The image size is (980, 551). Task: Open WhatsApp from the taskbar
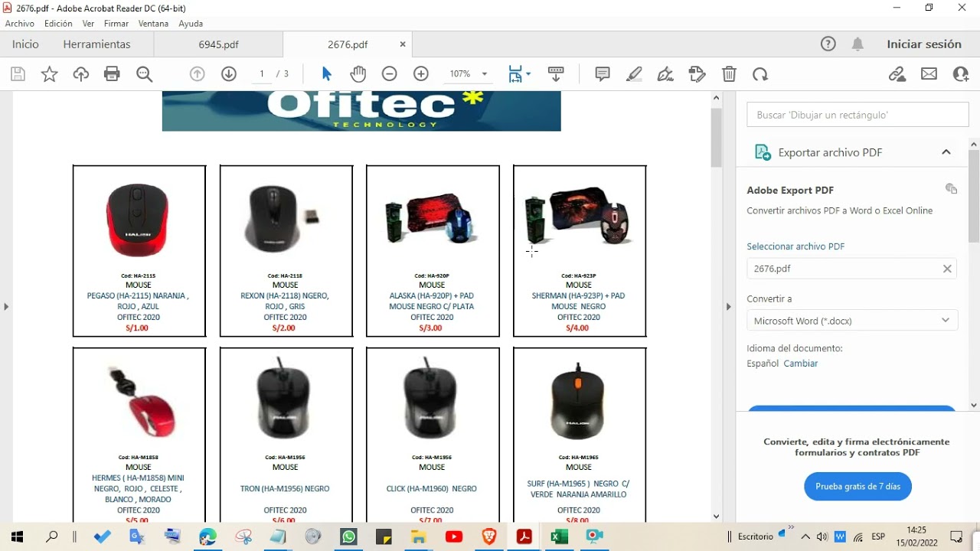[348, 536]
